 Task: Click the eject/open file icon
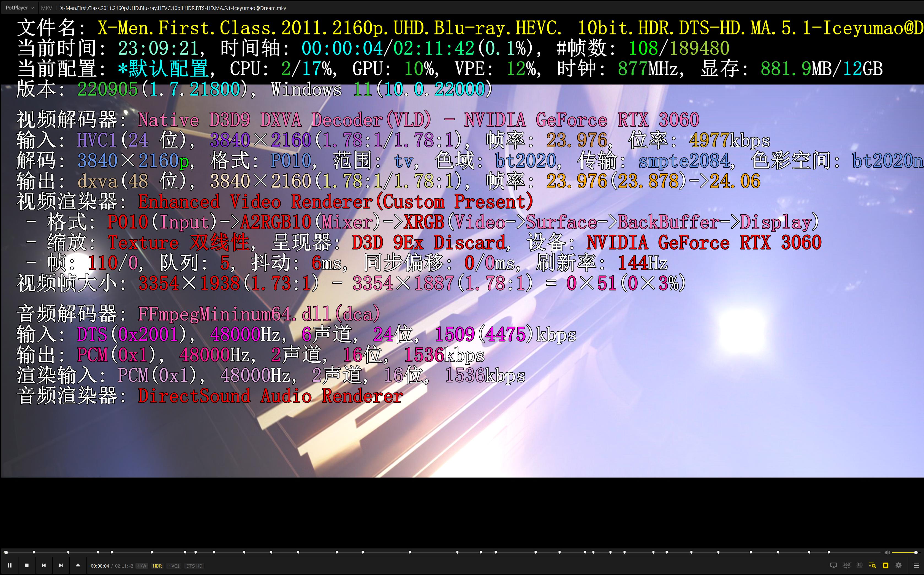[78, 565]
